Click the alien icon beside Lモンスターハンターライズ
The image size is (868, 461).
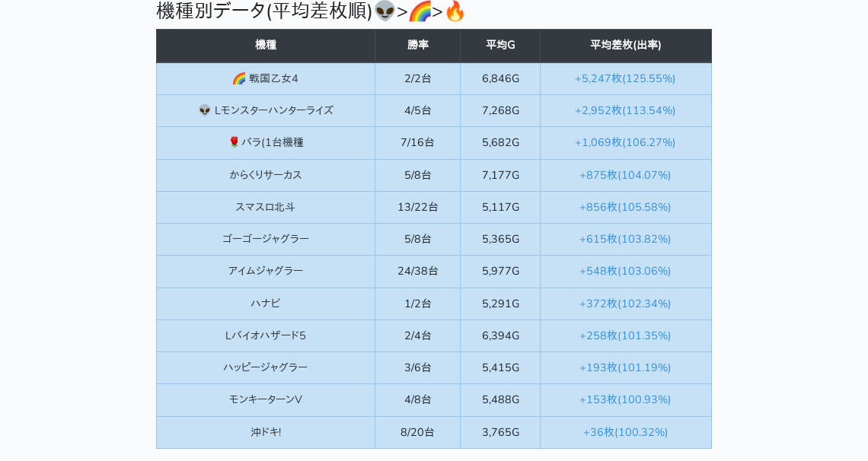pyautogui.click(x=205, y=110)
